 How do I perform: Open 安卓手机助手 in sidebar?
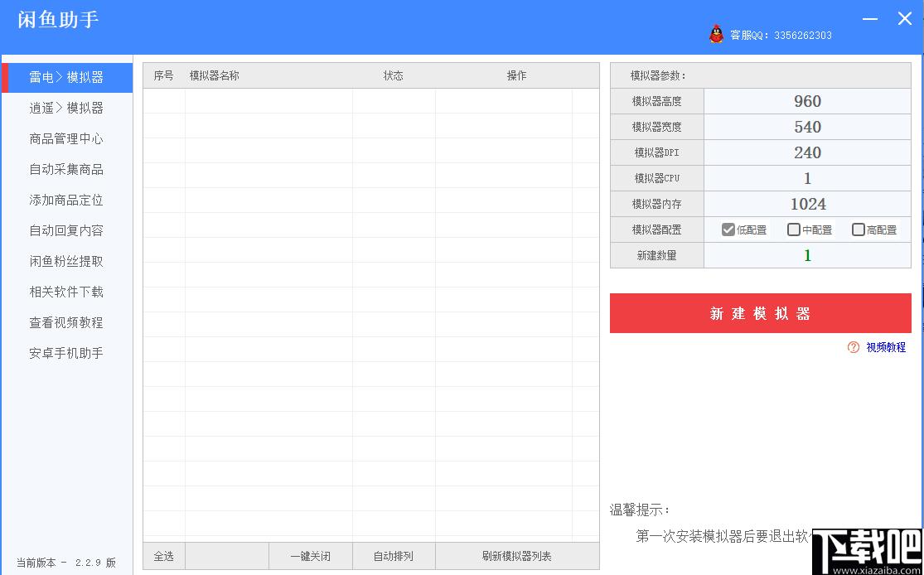tap(67, 353)
